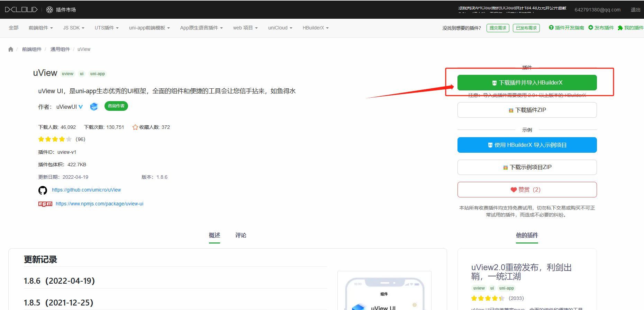Open the uniCloud dropdown

pos(280,28)
